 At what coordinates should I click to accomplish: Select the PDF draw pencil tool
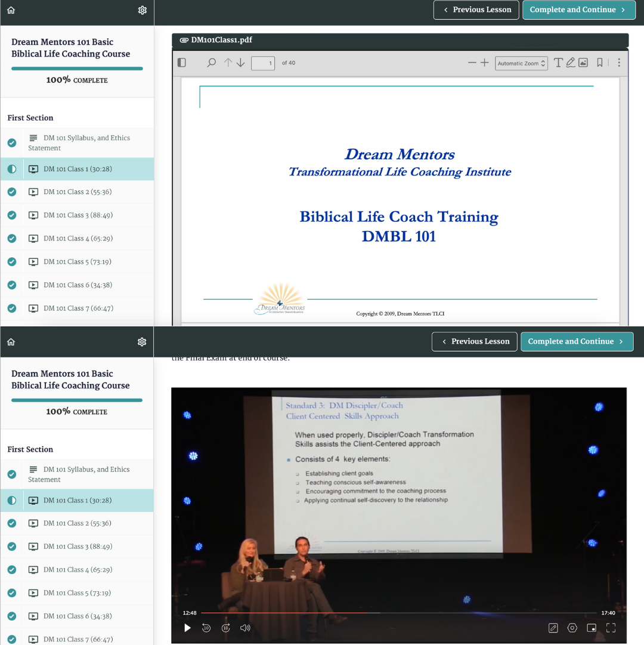[x=571, y=63]
